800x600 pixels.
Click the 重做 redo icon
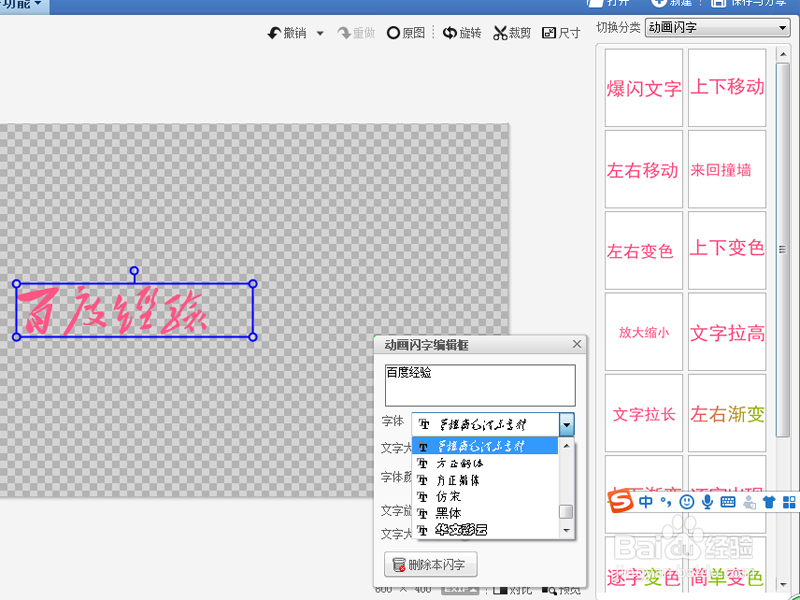(x=344, y=33)
